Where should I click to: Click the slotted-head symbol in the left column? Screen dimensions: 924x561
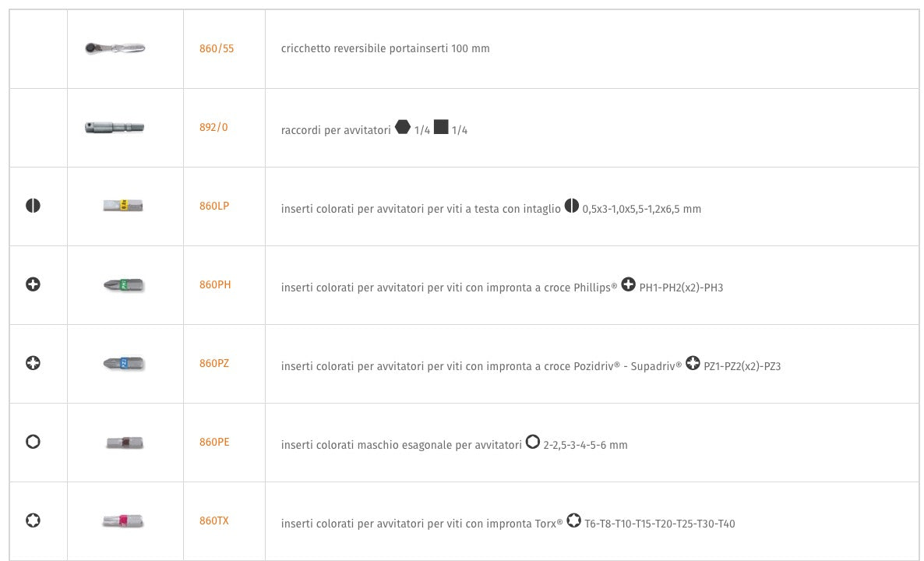tap(33, 206)
